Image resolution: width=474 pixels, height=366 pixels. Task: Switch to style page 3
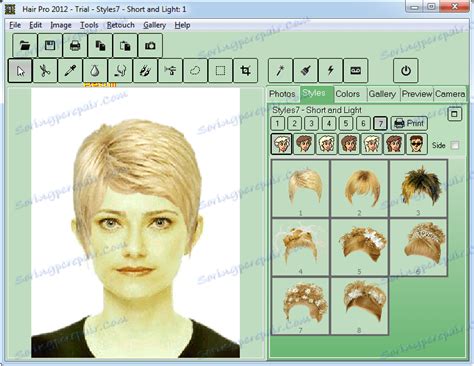click(311, 123)
